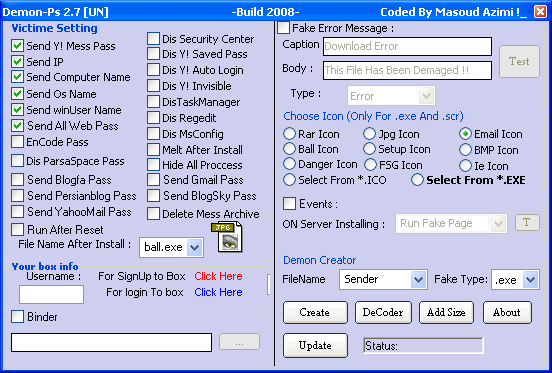Expand the Type Error dropdown
Viewport: 552px width, 373px height.
(x=426, y=96)
